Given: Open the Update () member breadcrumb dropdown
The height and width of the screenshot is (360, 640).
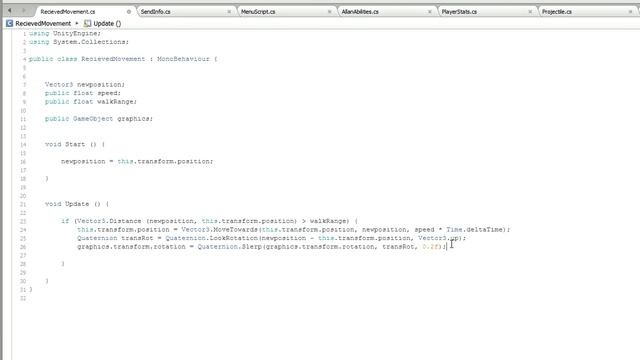Looking at the screenshot, I should click(107, 24).
